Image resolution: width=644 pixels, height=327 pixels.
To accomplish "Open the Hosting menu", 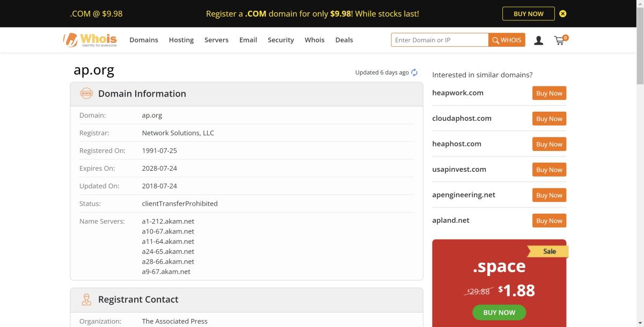I will [x=181, y=40].
